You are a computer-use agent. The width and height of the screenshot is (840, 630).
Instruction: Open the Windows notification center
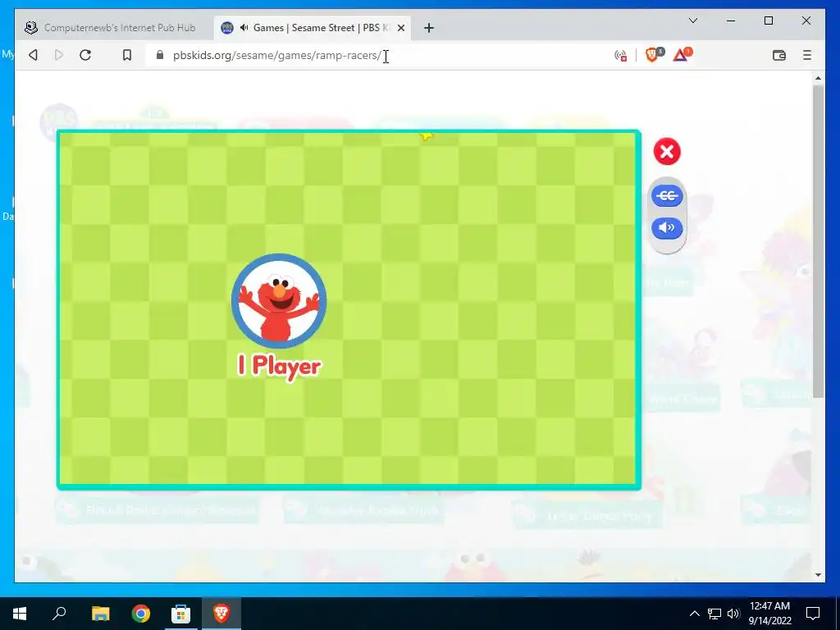[x=813, y=614]
